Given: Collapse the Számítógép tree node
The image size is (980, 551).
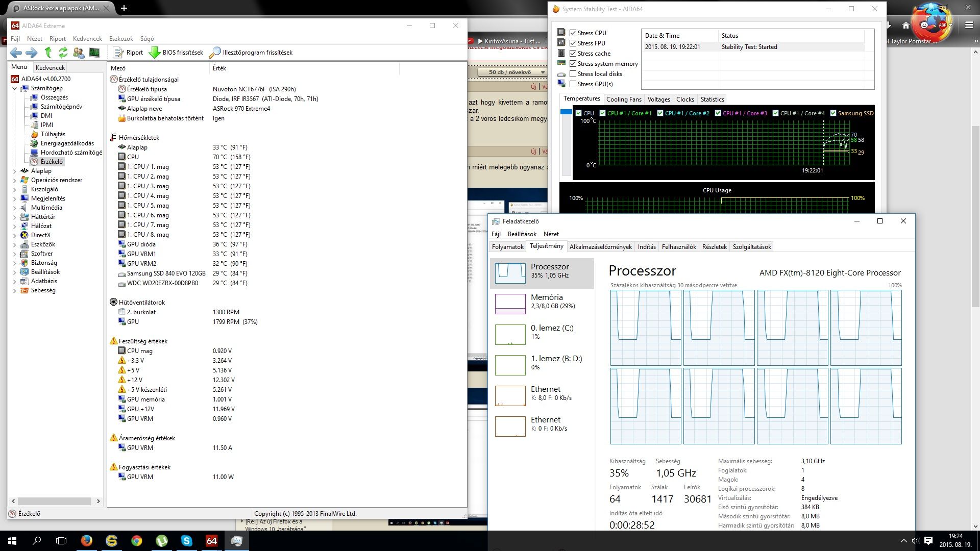Looking at the screenshot, I should point(14,88).
